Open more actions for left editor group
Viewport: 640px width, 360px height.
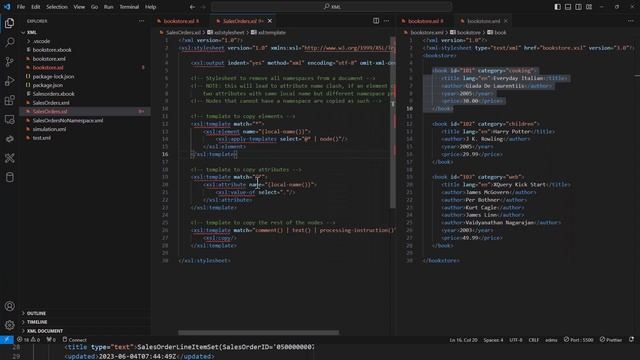[x=386, y=21]
